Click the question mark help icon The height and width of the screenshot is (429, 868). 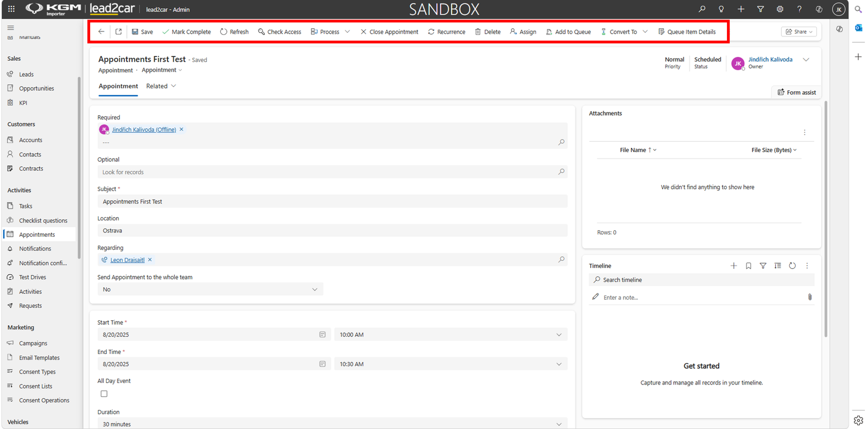[799, 9]
